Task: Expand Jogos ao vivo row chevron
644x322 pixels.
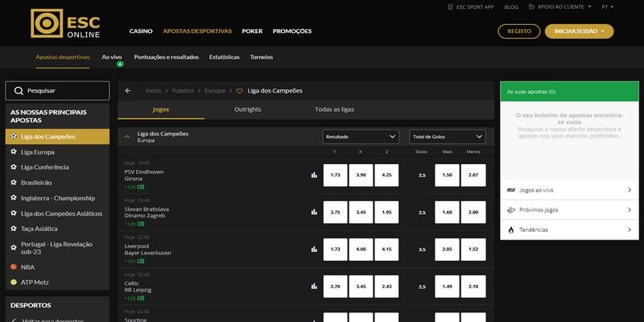Action: [x=630, y=190]
